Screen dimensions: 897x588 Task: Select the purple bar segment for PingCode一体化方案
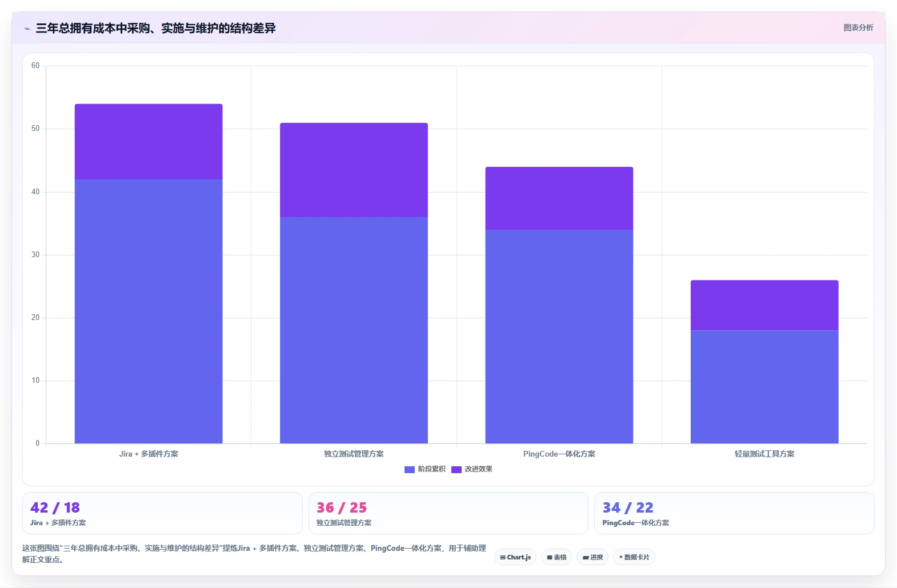click(559, 198)
